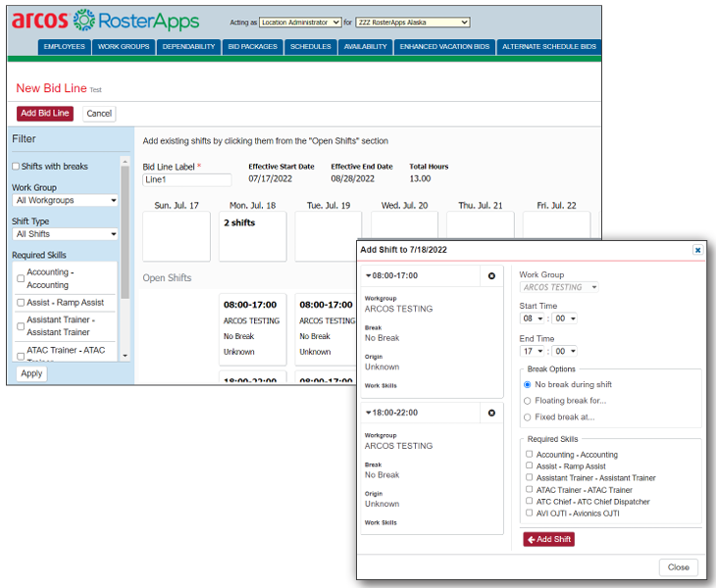Check Assistant Trainer in the dialog skills

tap(529, 477)
